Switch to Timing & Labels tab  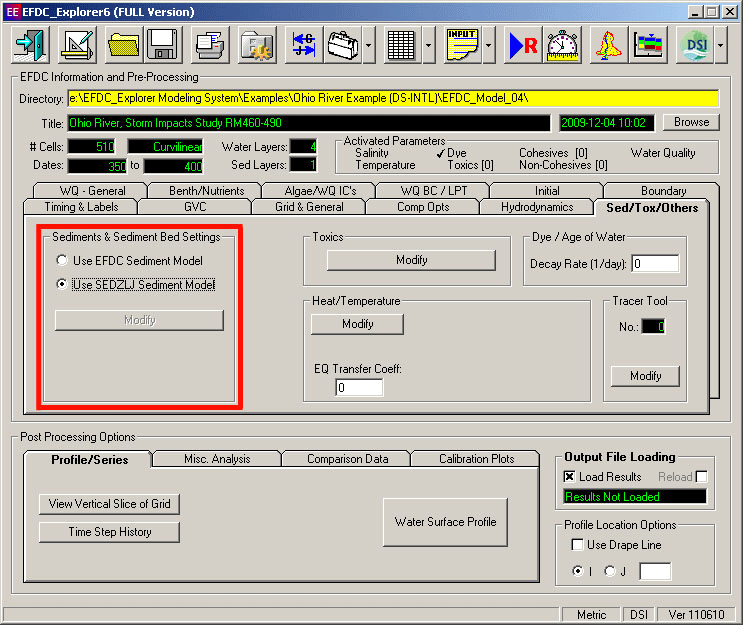click(81, 207)
